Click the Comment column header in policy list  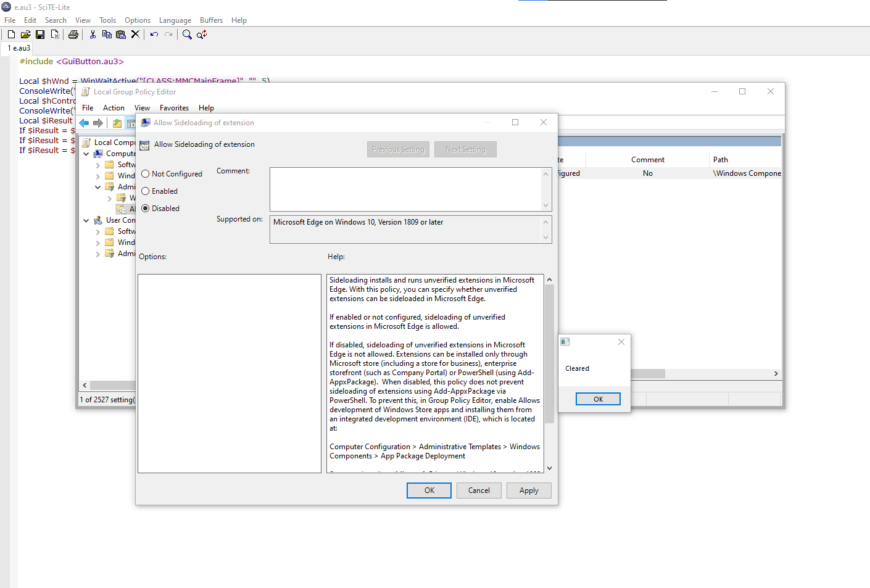pyautogui.click(x=648, y=160)
